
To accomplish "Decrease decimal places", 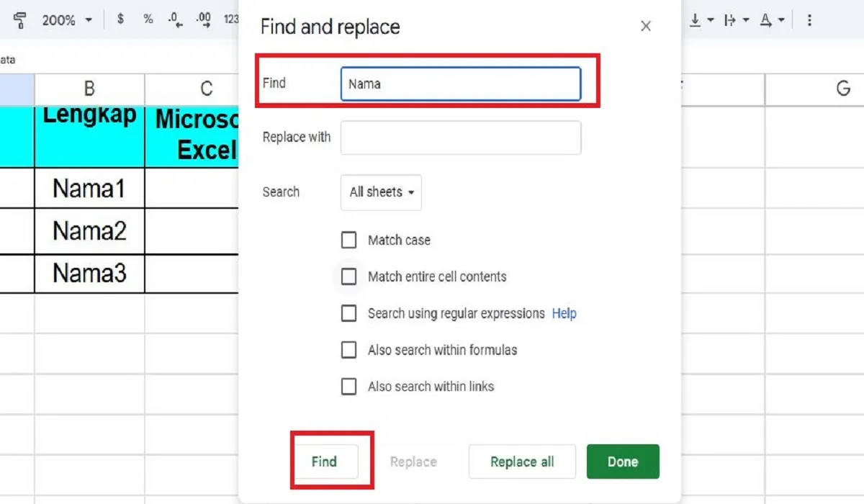I will click(174, 20).
